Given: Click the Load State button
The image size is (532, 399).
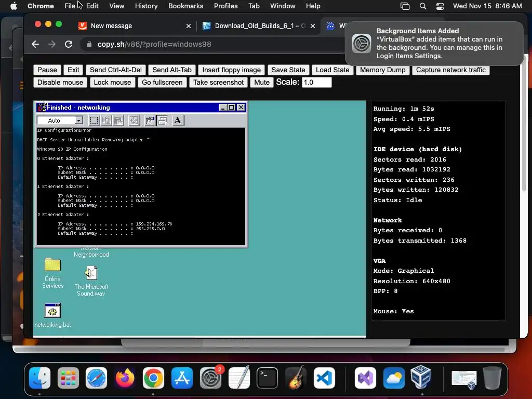Looking at the screenshot, I should pos(332,70).
